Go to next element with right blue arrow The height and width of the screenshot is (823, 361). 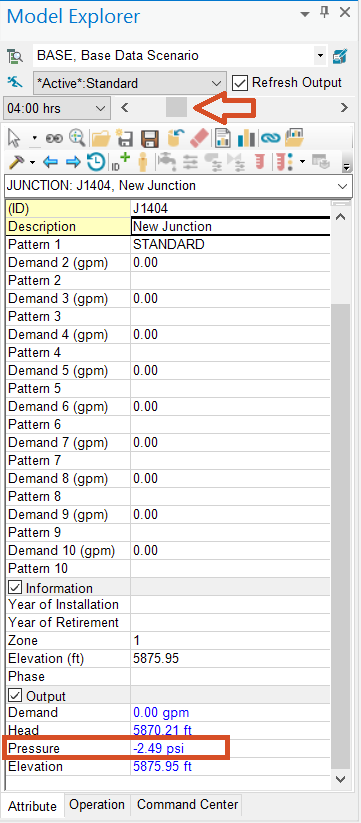click(73, 162)
